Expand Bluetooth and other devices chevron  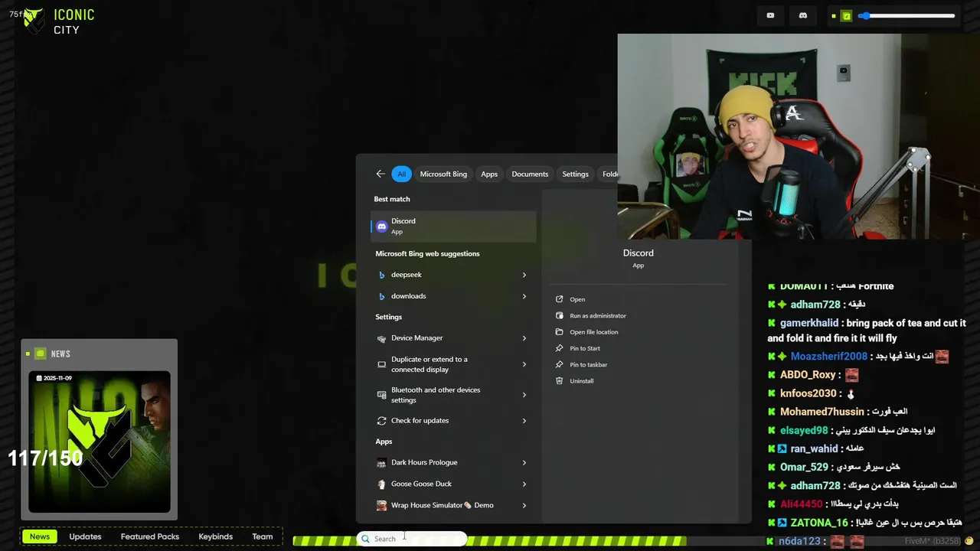click(524, 395)
